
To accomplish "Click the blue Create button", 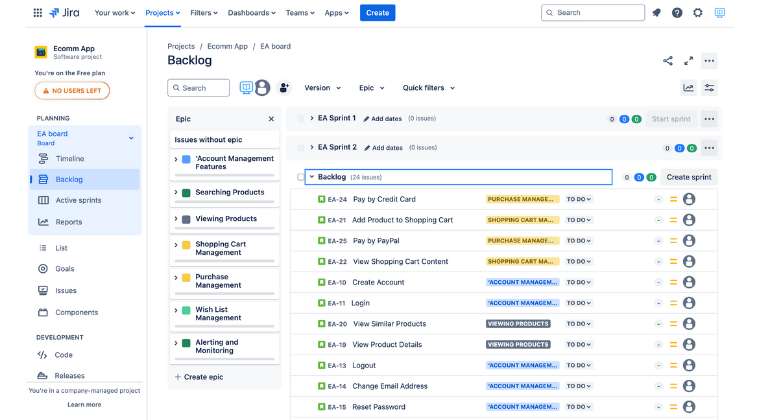I will click(378, 13).
